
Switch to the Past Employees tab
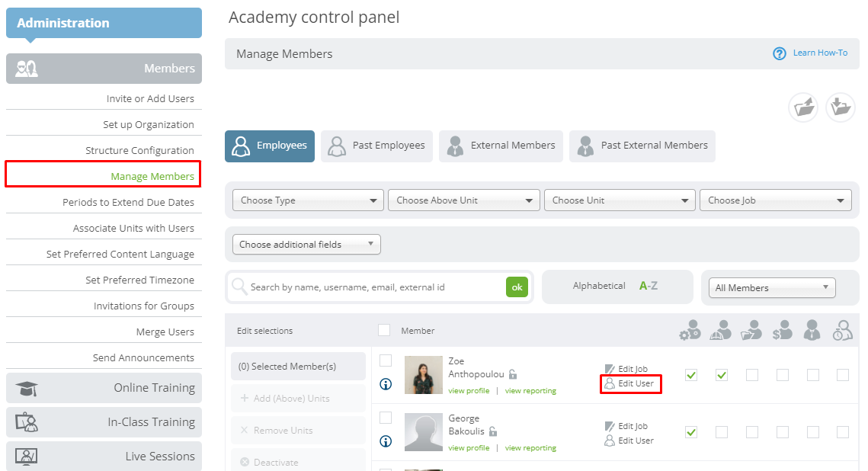376,146
